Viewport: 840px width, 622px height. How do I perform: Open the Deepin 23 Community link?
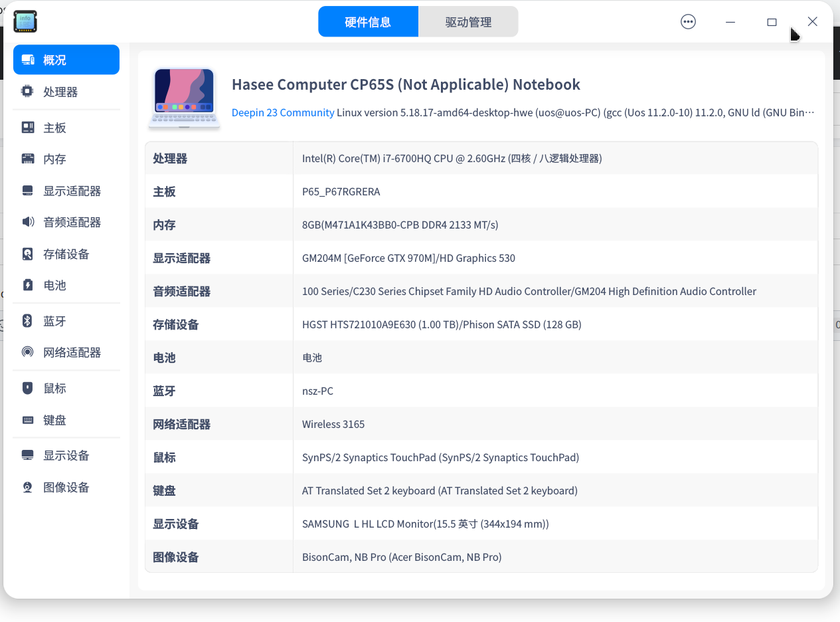[x=283, y=112]
